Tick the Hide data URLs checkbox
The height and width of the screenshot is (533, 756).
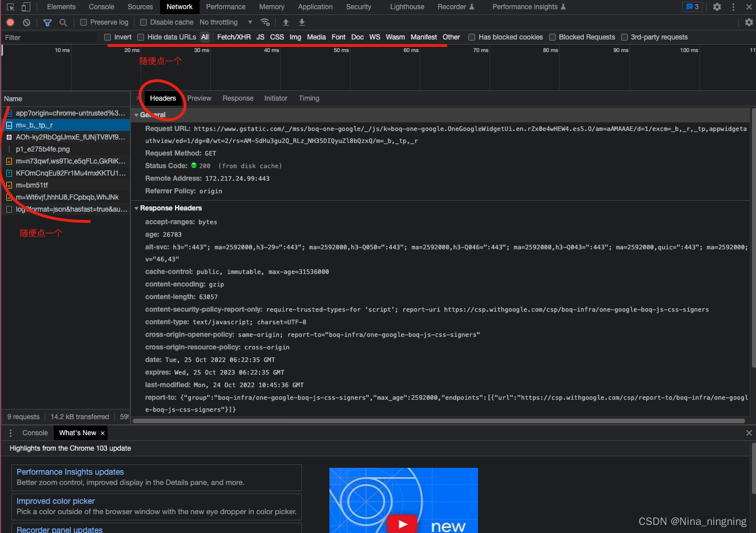click(141, 37)
